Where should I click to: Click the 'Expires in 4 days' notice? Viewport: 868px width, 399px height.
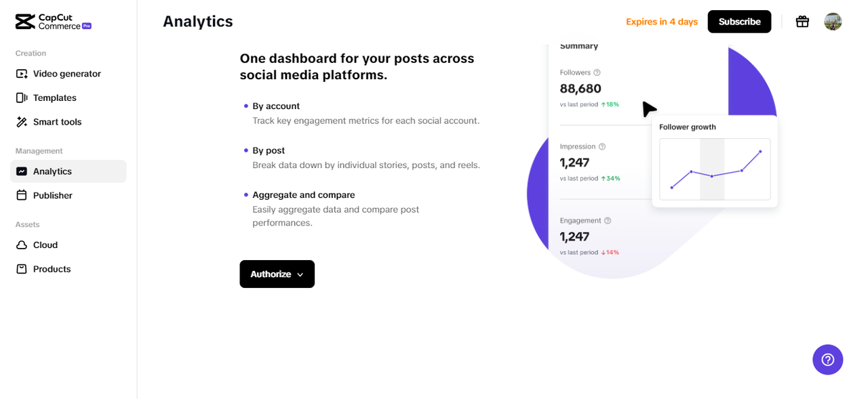pos(661,22)
